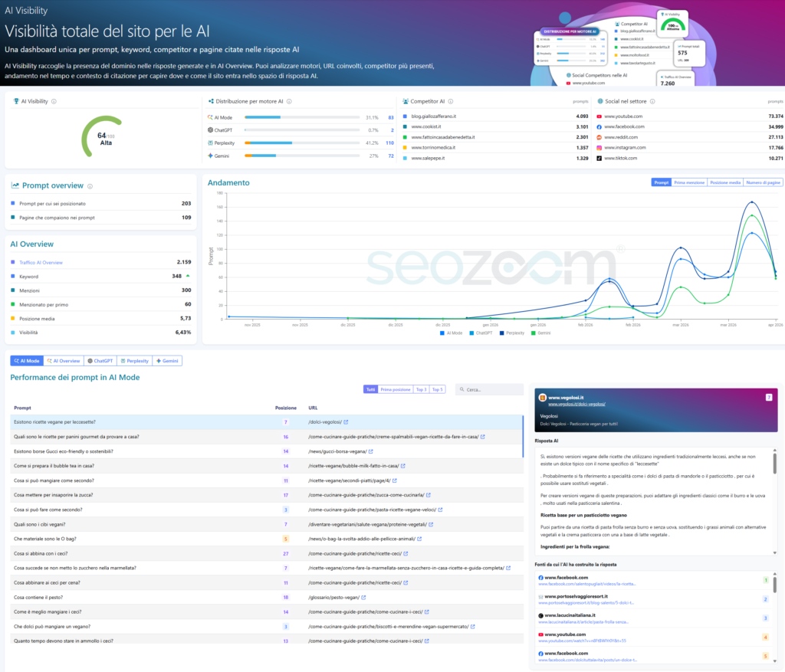The height and width of the screenshot is (672, 785).
Task: Filter prompts by Prima posizione
Action: 395,389
